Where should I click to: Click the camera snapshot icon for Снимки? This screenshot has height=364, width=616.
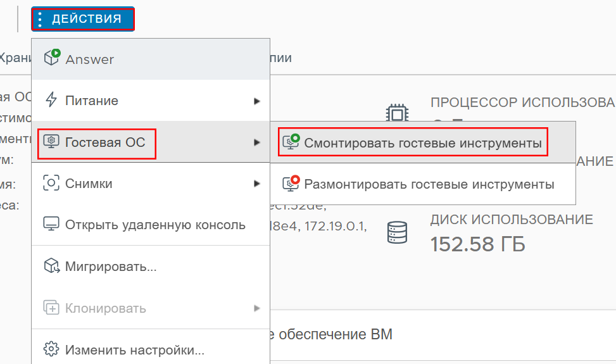pos(51,183)
